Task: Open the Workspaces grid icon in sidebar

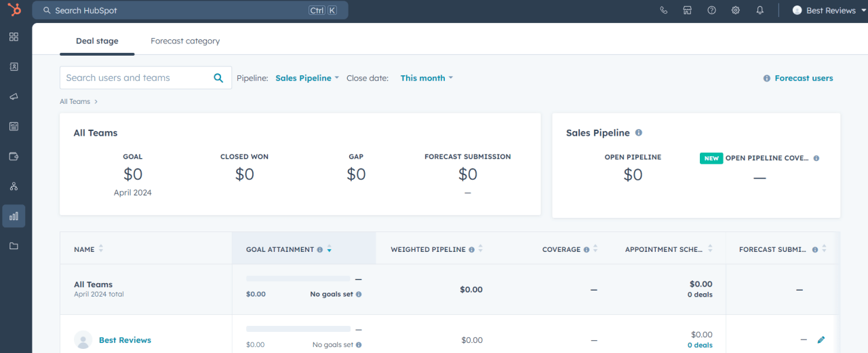Action: 14,37
